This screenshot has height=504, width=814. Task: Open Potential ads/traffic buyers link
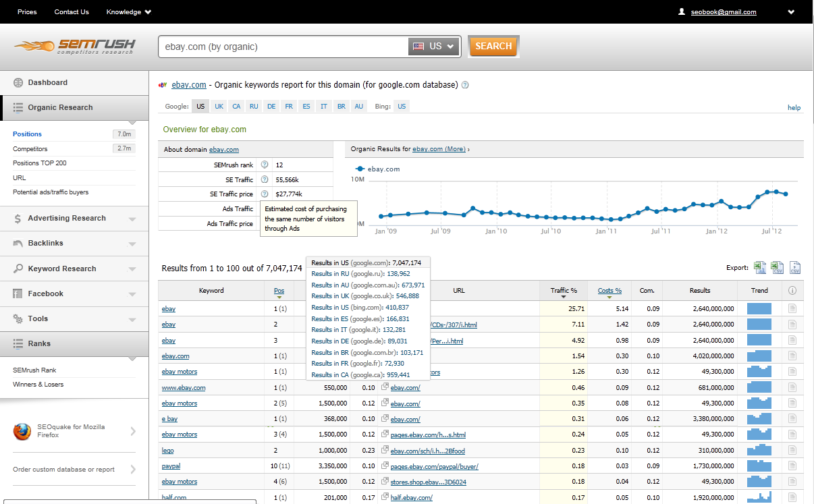(51, 192)
